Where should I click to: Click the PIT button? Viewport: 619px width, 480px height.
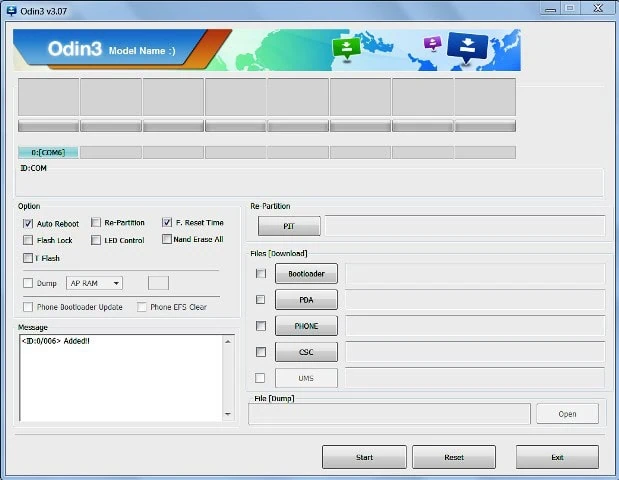(289, 226)
